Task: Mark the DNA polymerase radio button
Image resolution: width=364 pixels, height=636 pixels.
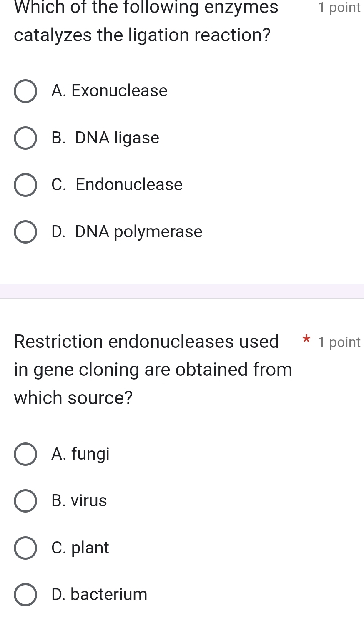Action: click(25, 232)
